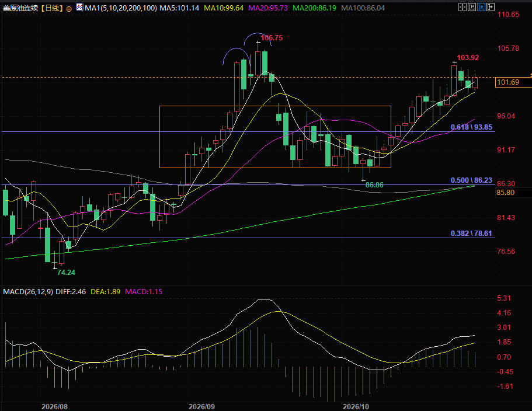Select the MA20:95.73 magenta line label

click(x=268, y=8)
